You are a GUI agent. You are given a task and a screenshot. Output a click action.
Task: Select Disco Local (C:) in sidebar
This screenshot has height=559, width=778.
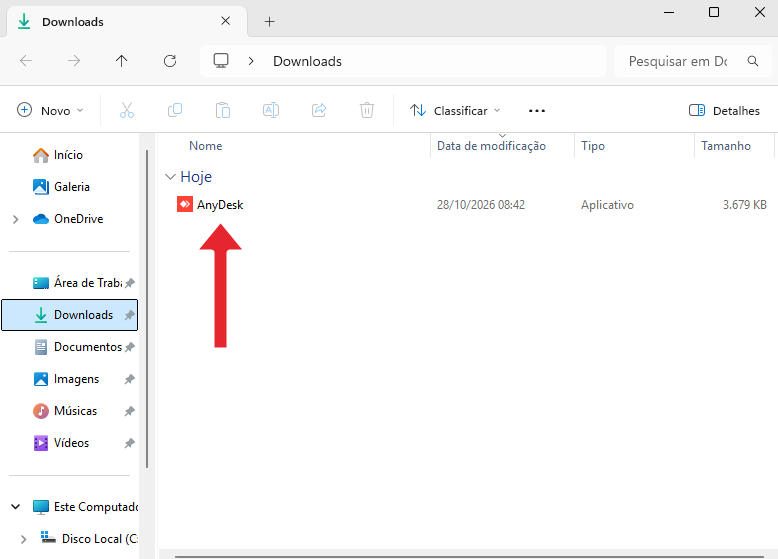89,539
